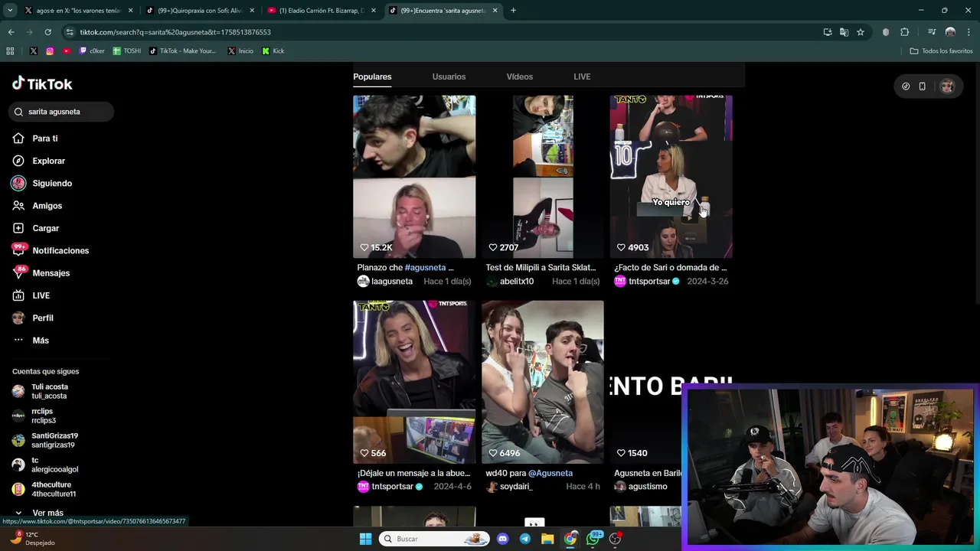The width and height of the screenshot is (980, 551).
Task: Open Déjale un mensaje a la abuela video
Action: pos(414,382)
